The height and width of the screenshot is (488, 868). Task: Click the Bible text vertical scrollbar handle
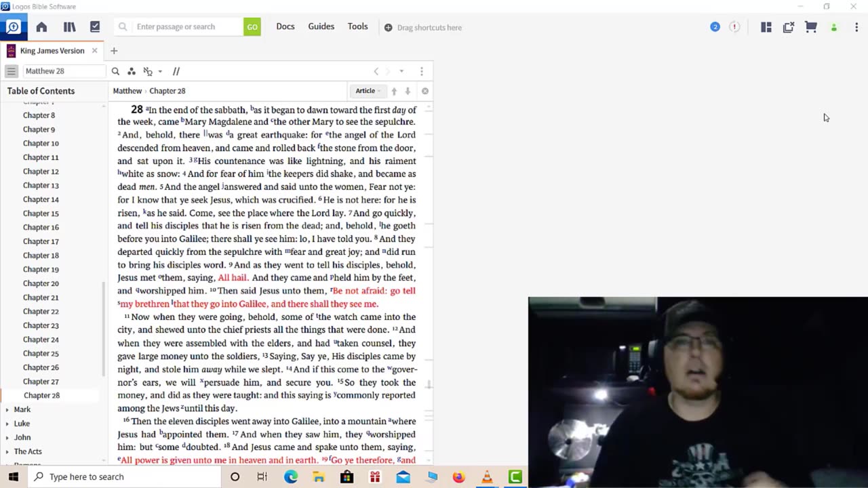pos(429,384)
